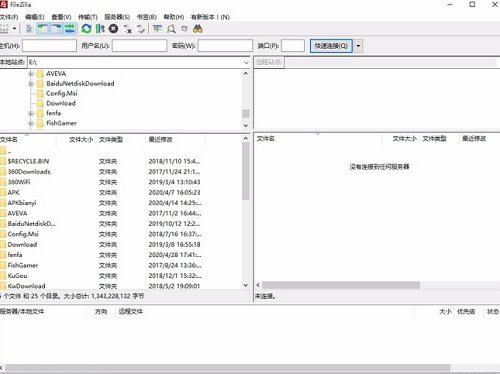Select the APK folder row
The image size is (500, 374).
pos(120,192)
